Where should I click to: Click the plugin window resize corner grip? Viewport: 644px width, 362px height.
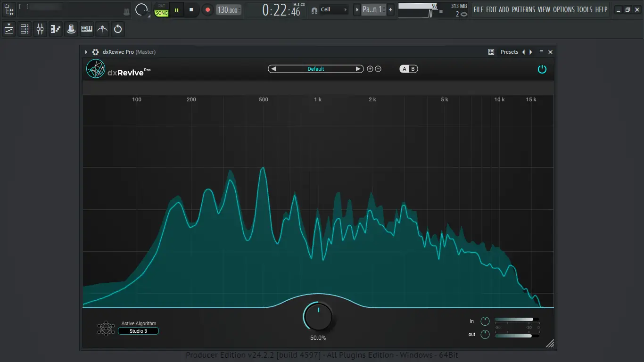point(550,344)
